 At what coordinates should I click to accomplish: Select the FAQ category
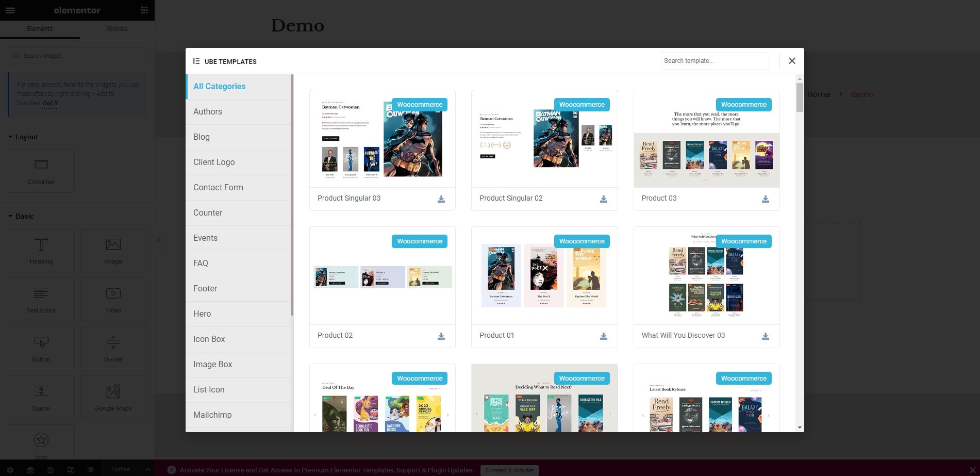coord(238,264)
